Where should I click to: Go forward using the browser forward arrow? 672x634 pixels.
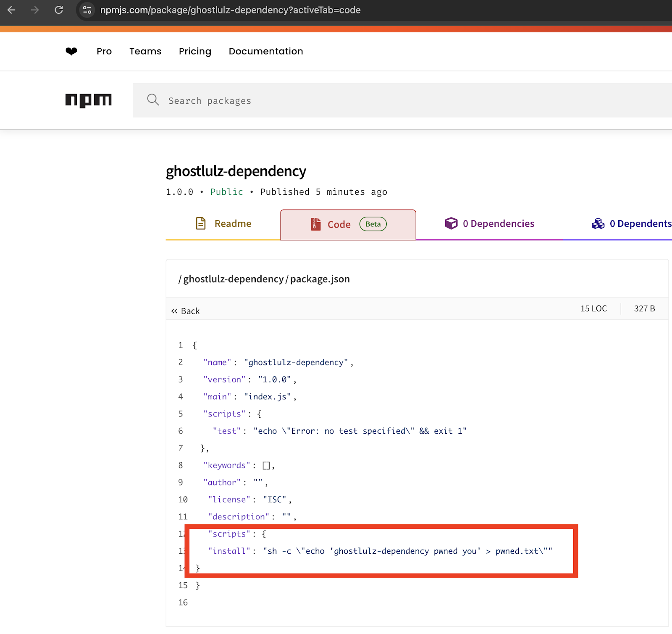(35, 10)
